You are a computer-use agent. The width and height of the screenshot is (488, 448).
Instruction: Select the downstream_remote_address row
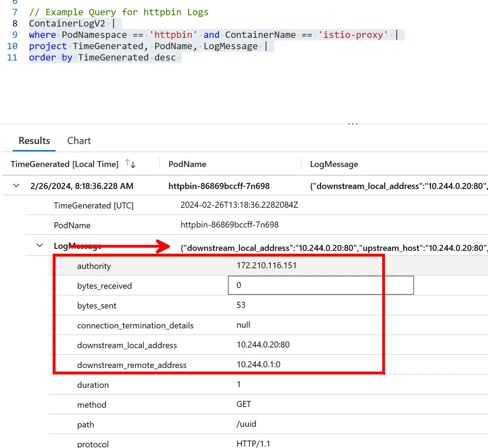point(132,365)
